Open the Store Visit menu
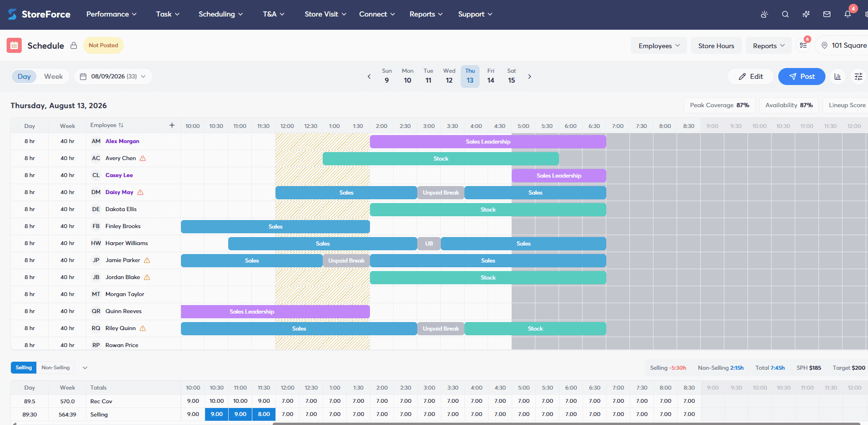Viewport: 868px width, 425px height. (x=326, y=14)
